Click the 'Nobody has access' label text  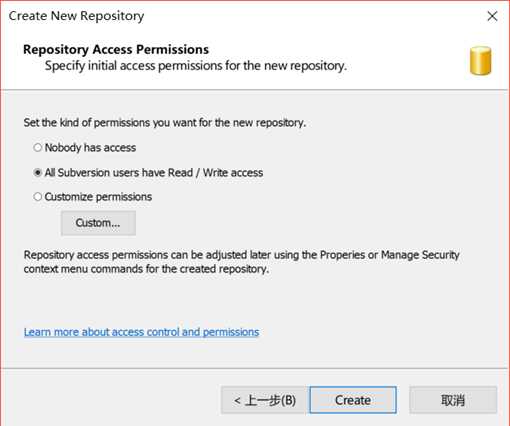pyautogui.click(x=90, y=147)
